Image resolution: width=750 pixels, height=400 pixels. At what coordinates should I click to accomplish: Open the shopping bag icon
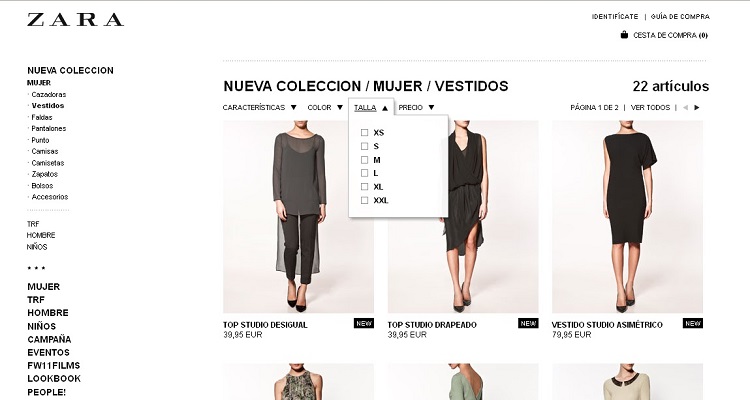[x=624, y=34]
